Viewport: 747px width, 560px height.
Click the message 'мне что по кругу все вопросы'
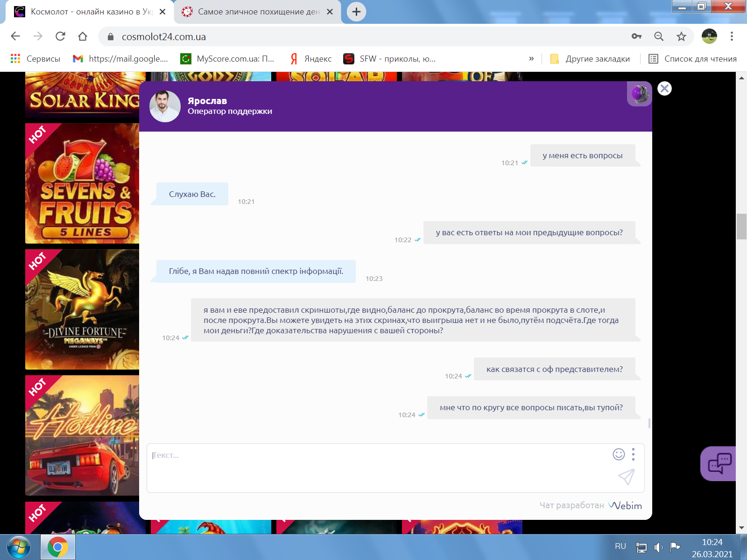click(x=531, y=407)
